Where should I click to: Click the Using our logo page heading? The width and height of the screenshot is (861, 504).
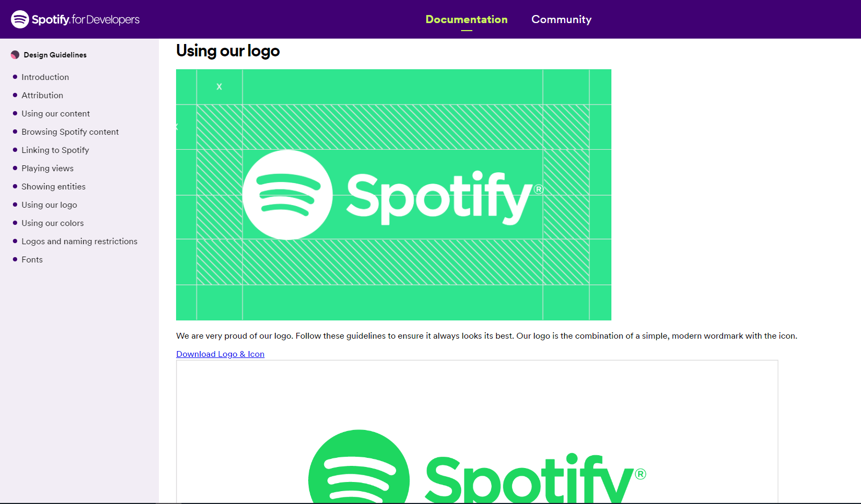click(228, 51)
